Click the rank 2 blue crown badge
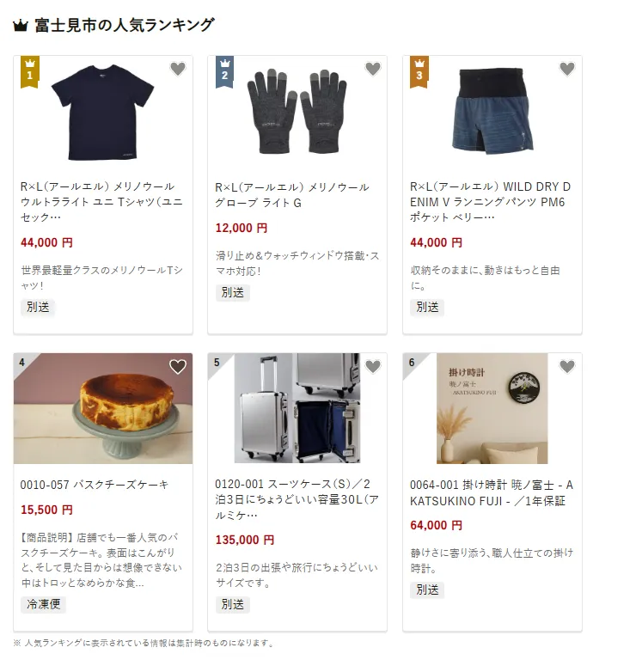 224,72
